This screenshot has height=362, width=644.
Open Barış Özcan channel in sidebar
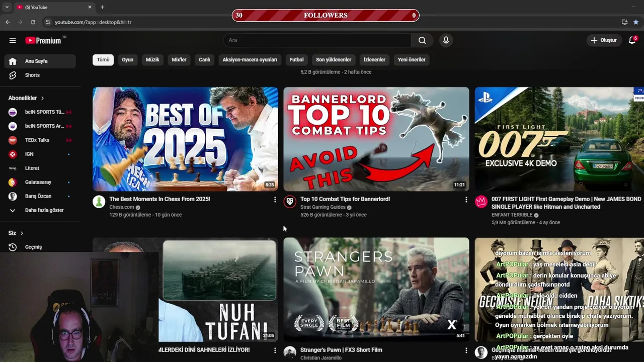(x=40, y=197)
